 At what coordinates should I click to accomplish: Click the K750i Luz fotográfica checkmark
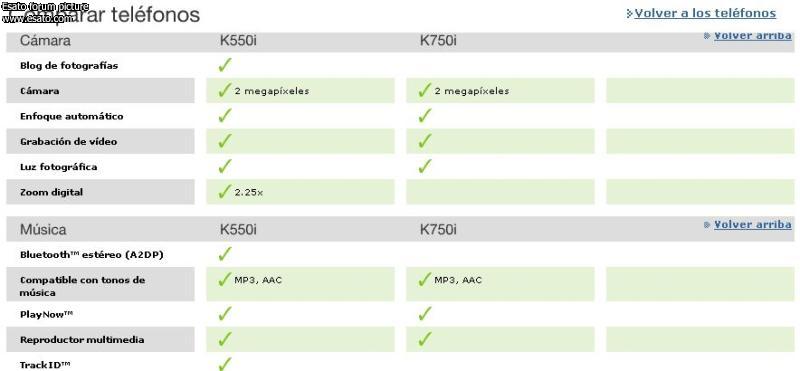click(424, 166)
